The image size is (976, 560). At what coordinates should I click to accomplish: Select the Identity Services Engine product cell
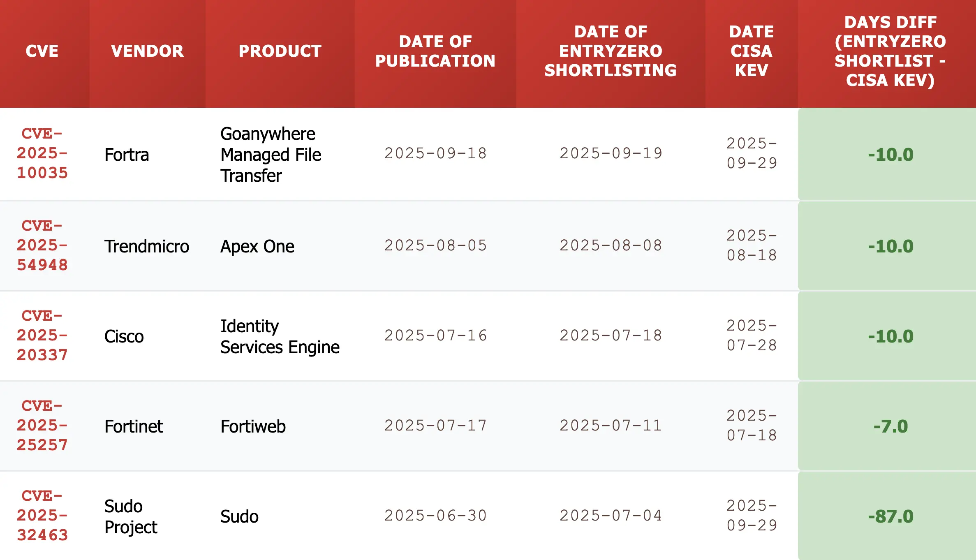pyautogui.click(x=280, y=337)
